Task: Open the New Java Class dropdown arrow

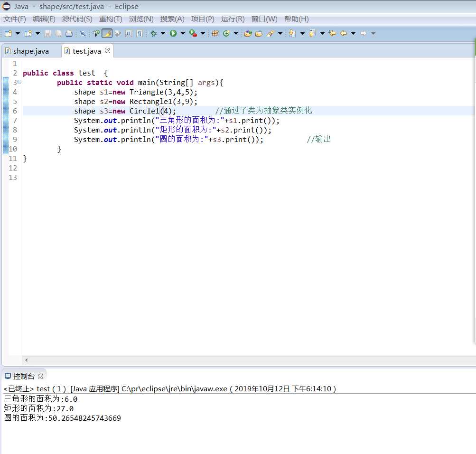Action: 236,33
